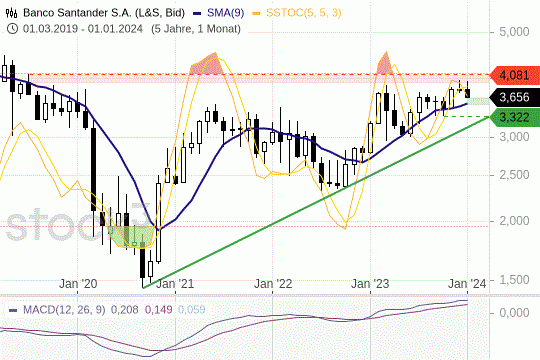
Task: Click the purple MACD legend line marker
Action: click(x=13, y=310)
